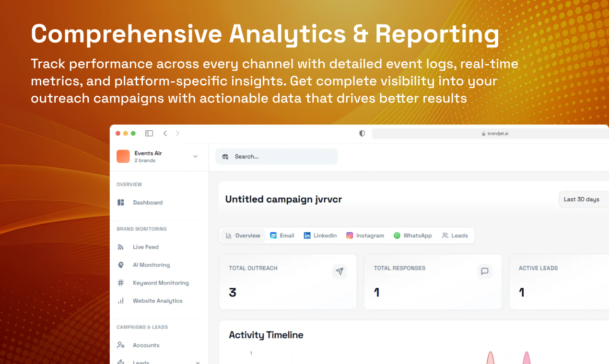Click the orange Events Air brand swatch
Screen dimensions: 609x364
(123, 156)
